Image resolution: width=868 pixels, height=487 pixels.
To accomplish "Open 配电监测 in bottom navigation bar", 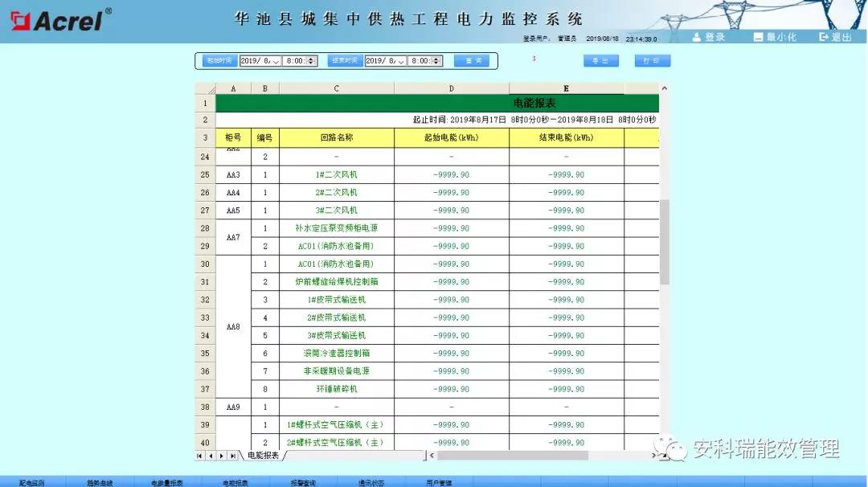I will 32,482.
